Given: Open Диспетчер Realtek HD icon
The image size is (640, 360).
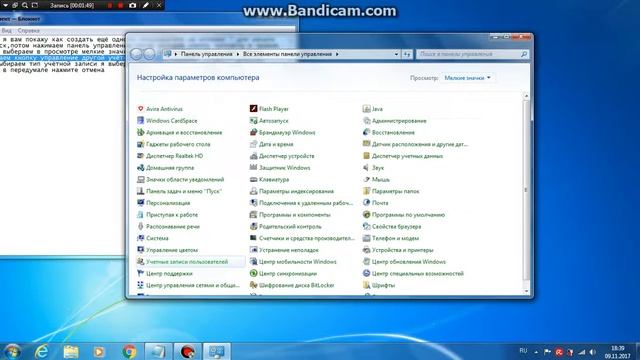Looking at the screenshot, I should pyautogui.click(x=140, y=156).
